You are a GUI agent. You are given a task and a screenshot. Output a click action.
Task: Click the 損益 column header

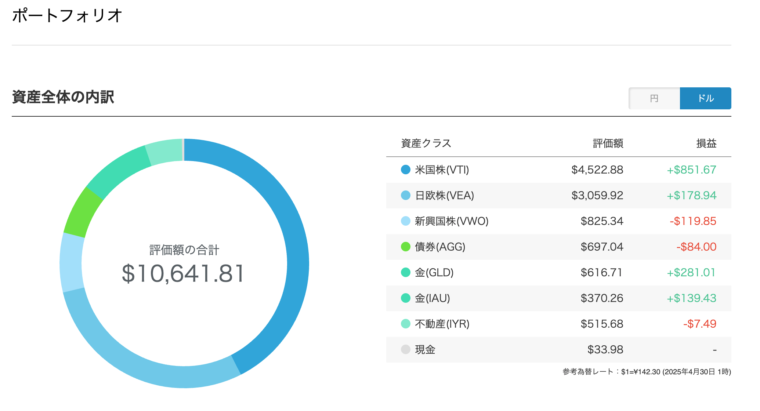click(706, 143)
